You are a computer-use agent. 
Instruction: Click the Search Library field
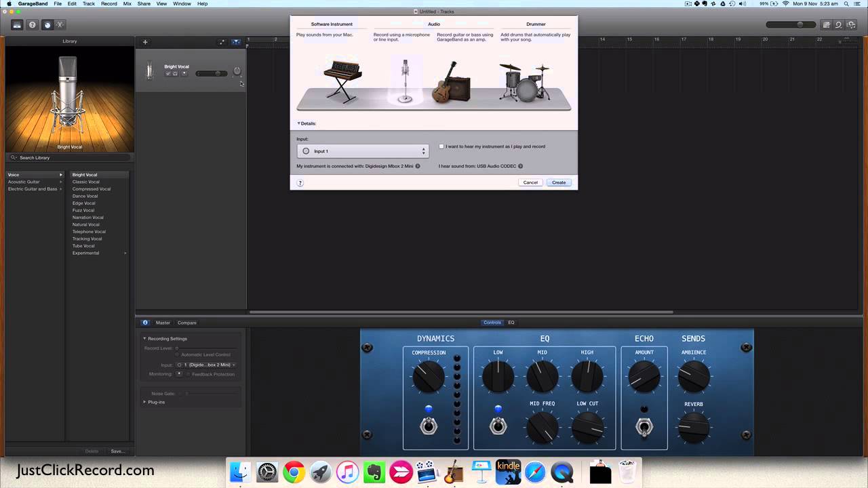[x=70, y=157]
